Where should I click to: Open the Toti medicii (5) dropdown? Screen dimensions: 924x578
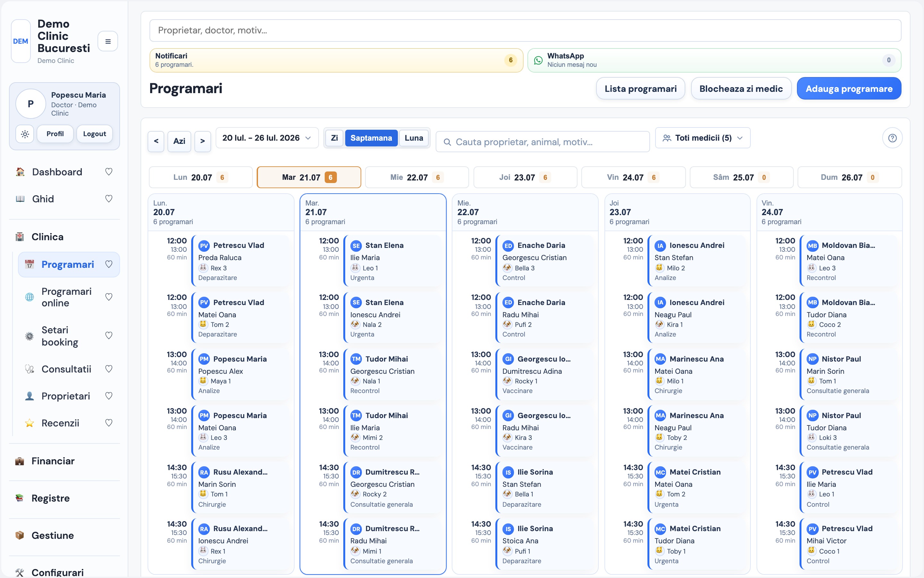pyautogui.click(x=703, y=138)
